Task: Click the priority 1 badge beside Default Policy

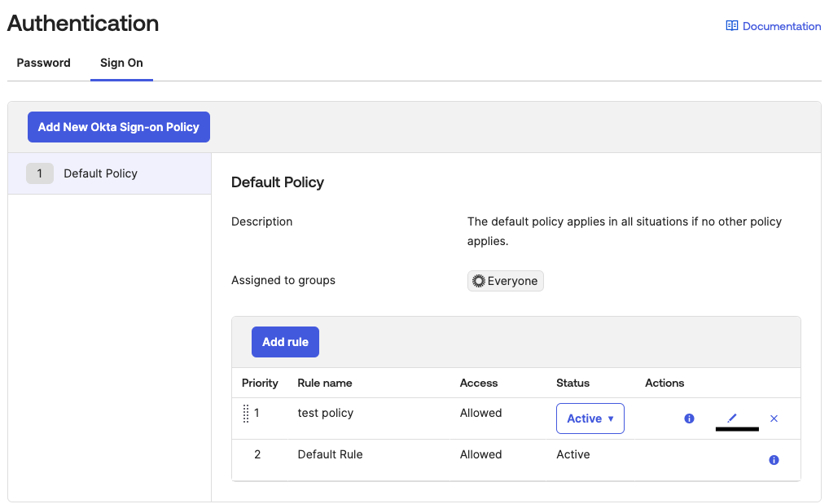Action: (39, 173)
